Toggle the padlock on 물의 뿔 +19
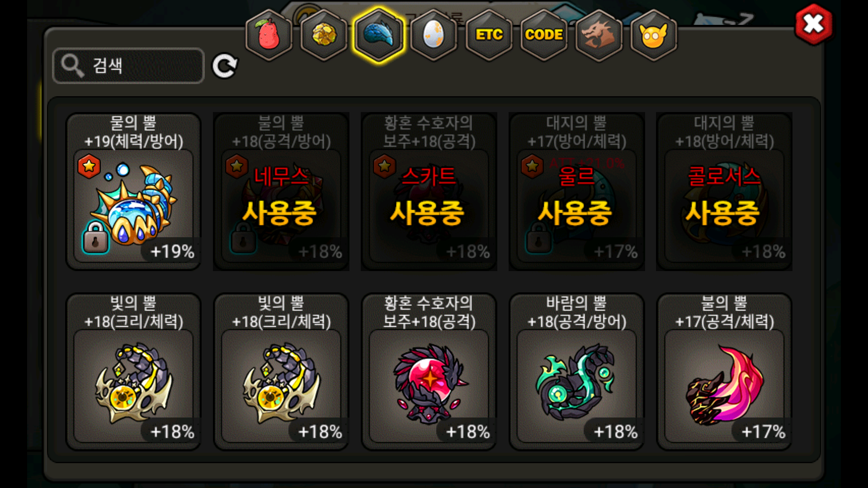The width and height of the screenshot is (868, 488). (x=95, y=237)
